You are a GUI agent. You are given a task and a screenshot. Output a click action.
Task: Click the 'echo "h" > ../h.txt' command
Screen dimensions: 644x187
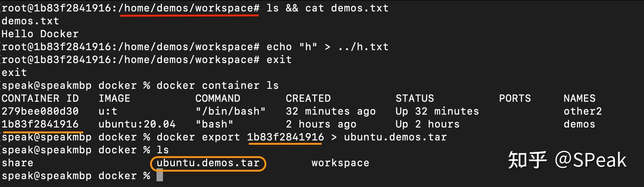(327, 47)
